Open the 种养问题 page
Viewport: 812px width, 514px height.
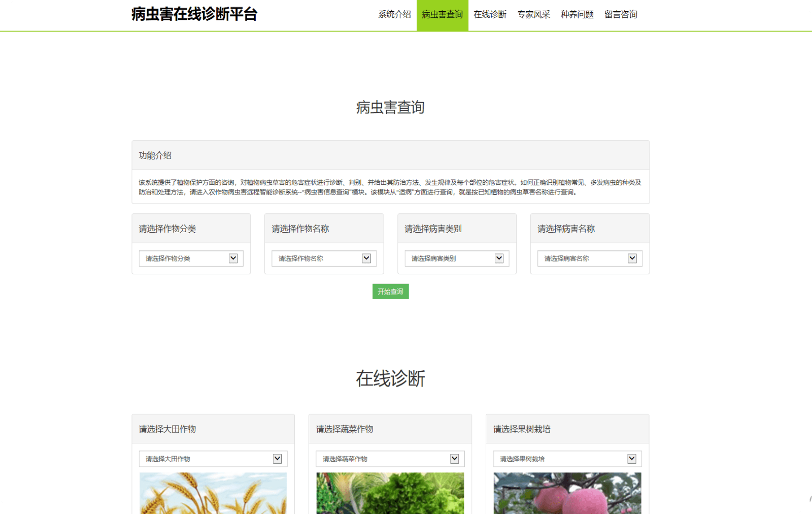[577, 15]
